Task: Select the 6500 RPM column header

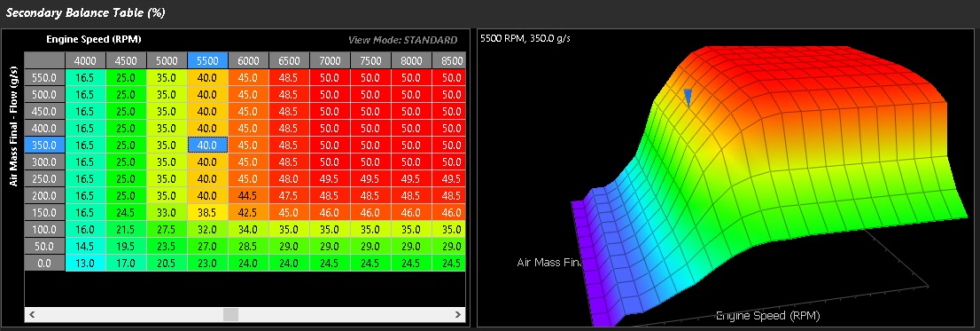Action: [x=290, y=60]
